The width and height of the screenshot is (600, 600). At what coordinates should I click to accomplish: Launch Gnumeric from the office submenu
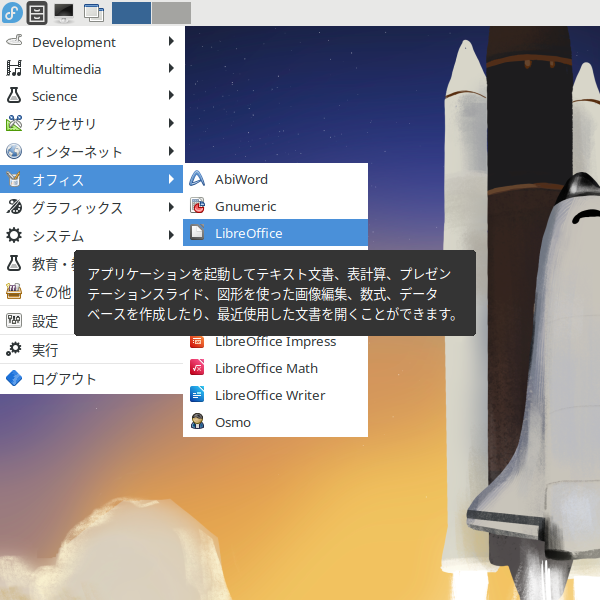click(276, 206)
